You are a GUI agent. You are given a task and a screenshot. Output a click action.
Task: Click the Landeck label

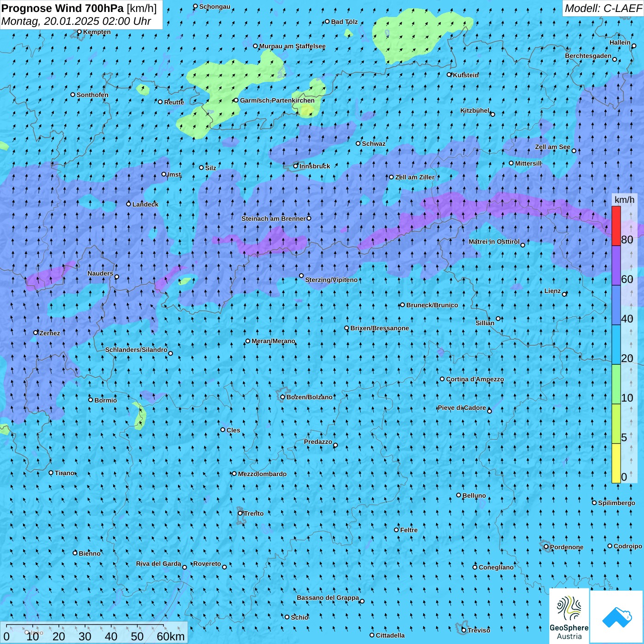[145, 204]
